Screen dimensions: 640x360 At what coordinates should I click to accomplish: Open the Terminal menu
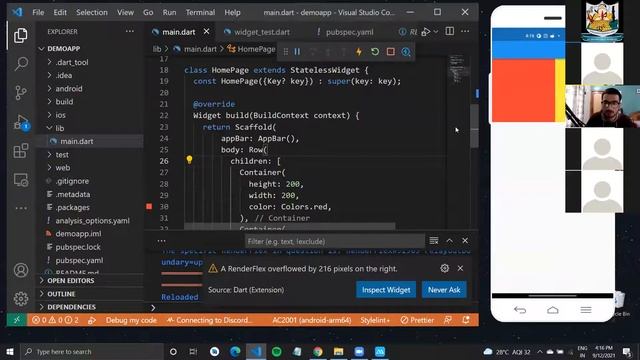click(x=200, y=12)
